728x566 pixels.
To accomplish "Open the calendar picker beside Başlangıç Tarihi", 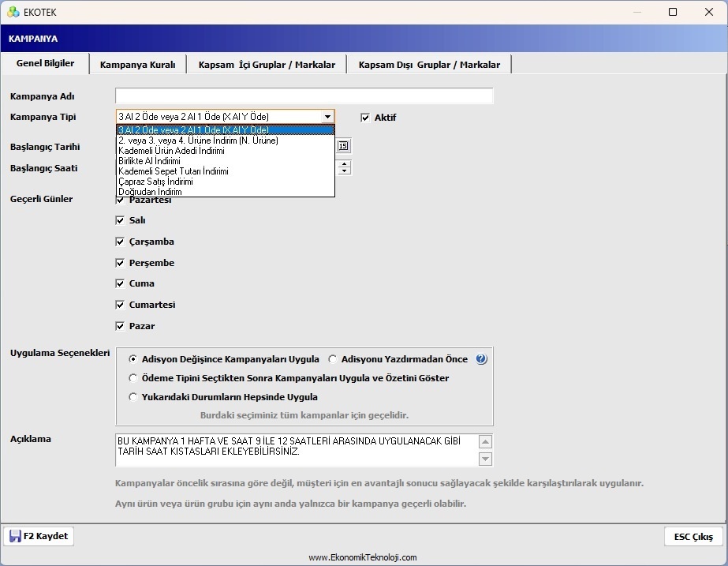I will [x=343, y=145].
